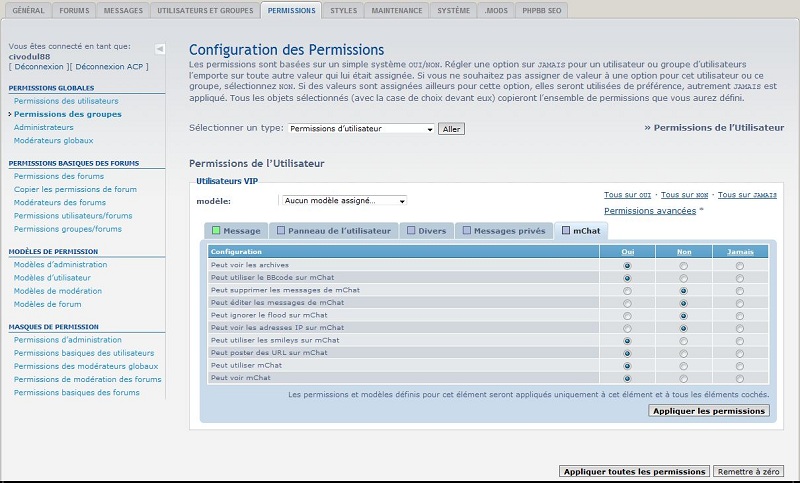
Task: Click the 'Déconnexion ACP' link
Action: (x=110, y=66)
